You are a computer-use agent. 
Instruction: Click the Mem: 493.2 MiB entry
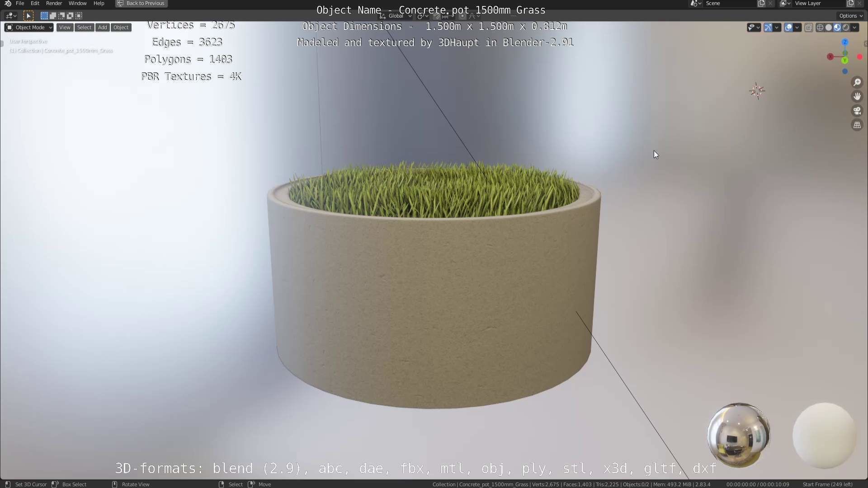click(672, 484)
